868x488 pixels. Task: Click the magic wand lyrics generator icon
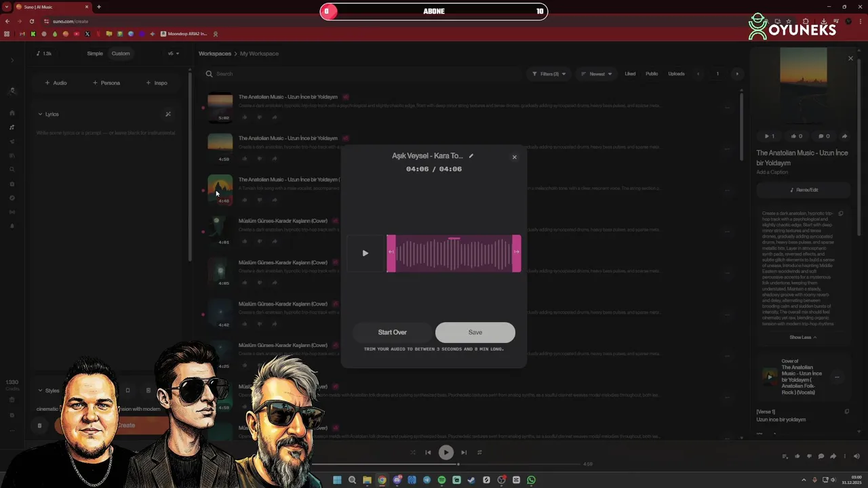coord(168,114)
